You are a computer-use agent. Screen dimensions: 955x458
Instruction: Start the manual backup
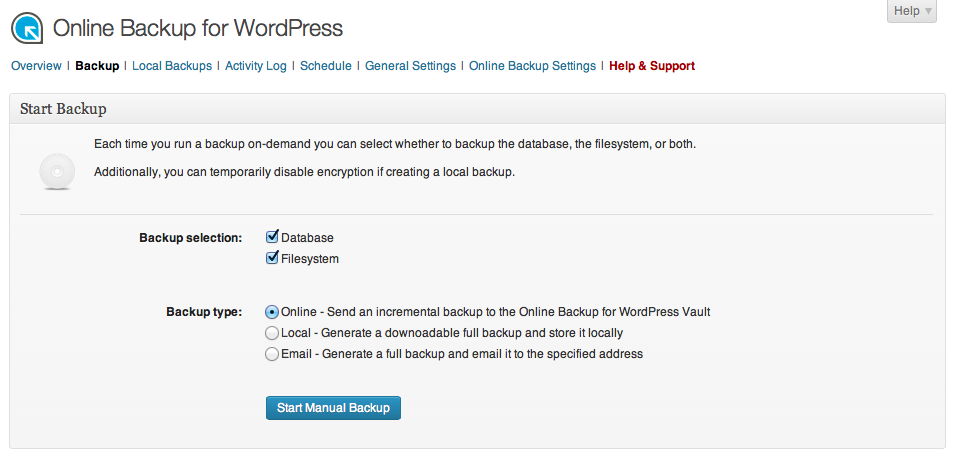333,408
